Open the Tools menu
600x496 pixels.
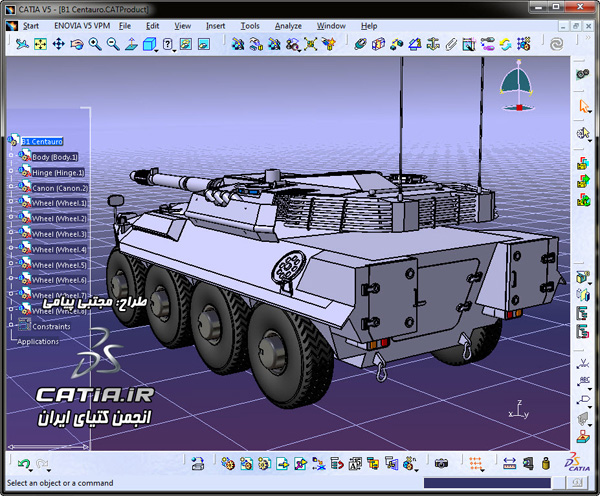pos(250,26)
